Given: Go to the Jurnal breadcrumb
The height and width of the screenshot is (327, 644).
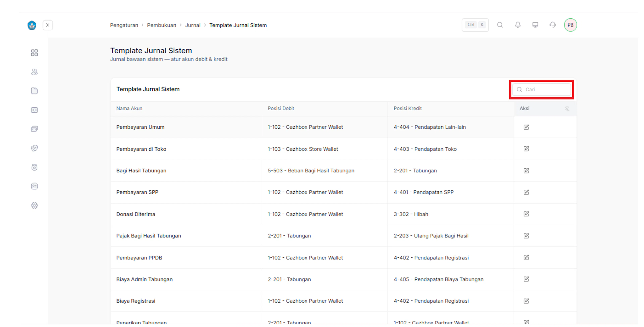Looking at the screenshot, I should tap(193, 25).
